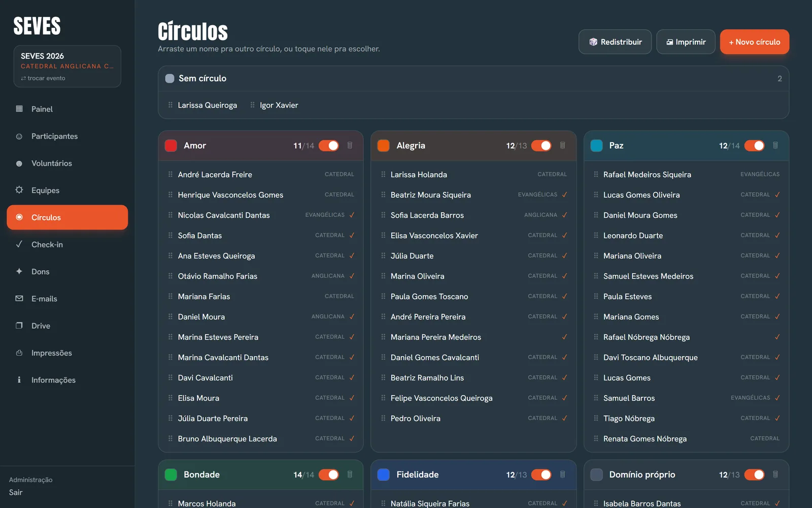The image size is (812, 508).
Task: Grab the drag handle for André Lacerda Freire
Action: tap(171, 174)
